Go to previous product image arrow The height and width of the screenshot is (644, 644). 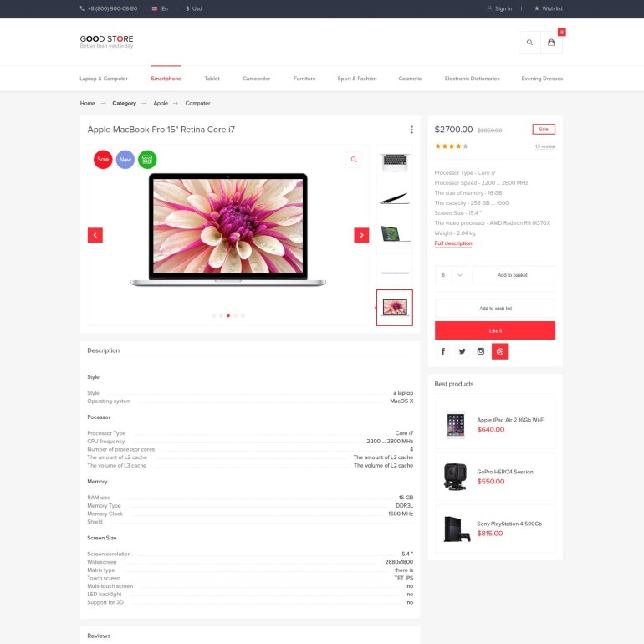click(95, 235)
